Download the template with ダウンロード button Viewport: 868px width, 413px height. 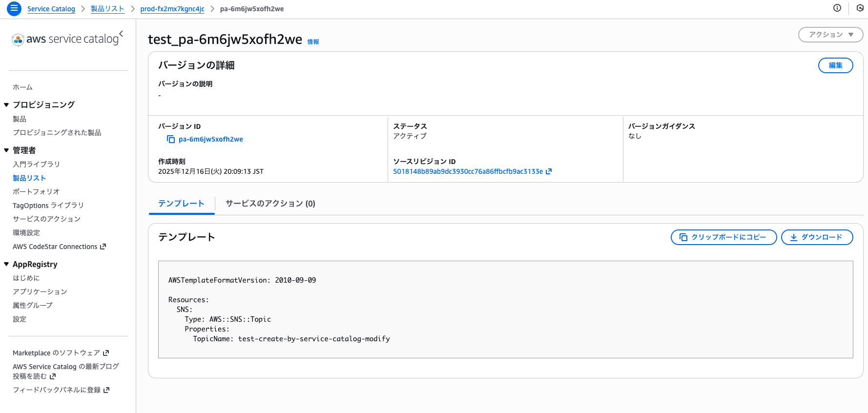tap(817, 237)
